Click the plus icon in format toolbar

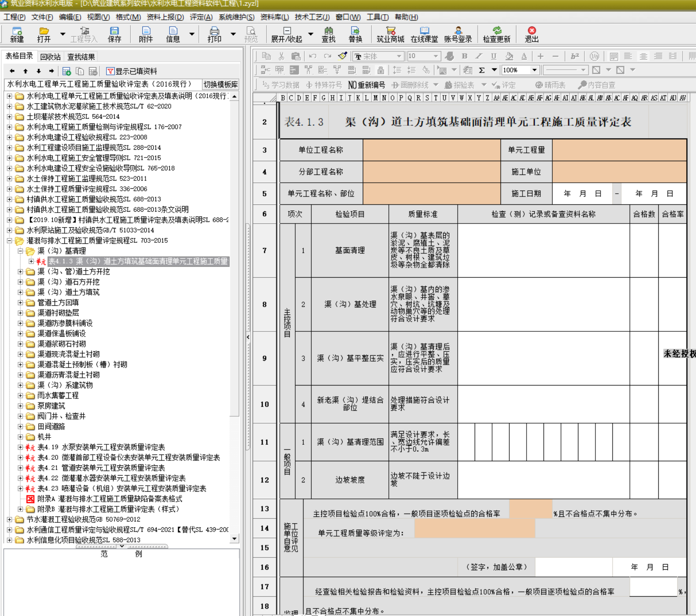[x=540, y=56]
